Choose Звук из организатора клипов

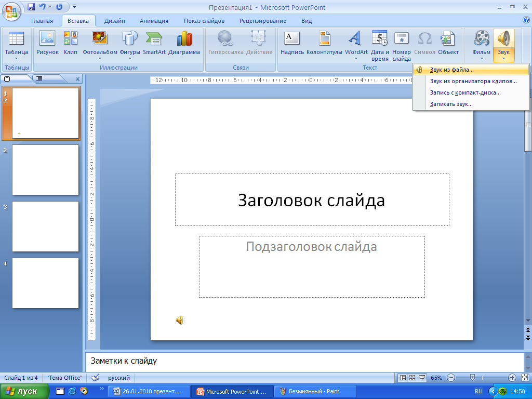pos(471,82)
